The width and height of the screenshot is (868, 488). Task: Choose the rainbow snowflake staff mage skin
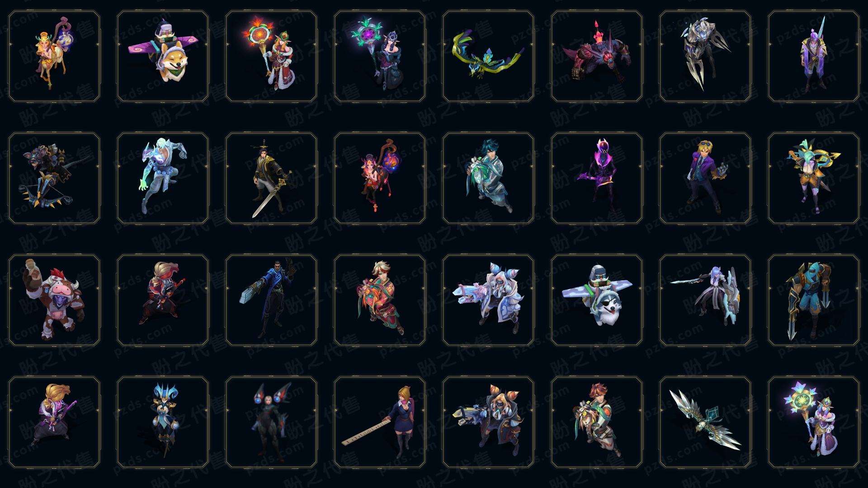[814, 422]
